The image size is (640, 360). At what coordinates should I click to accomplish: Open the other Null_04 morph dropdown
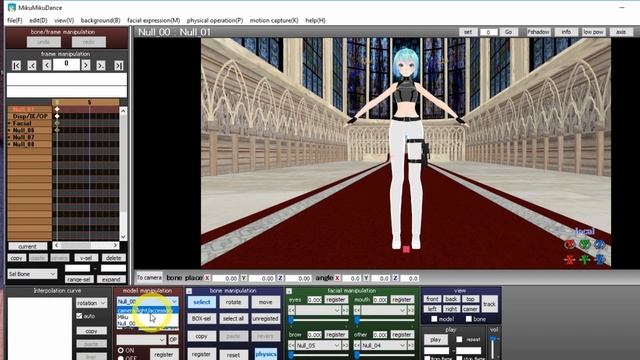384,345
